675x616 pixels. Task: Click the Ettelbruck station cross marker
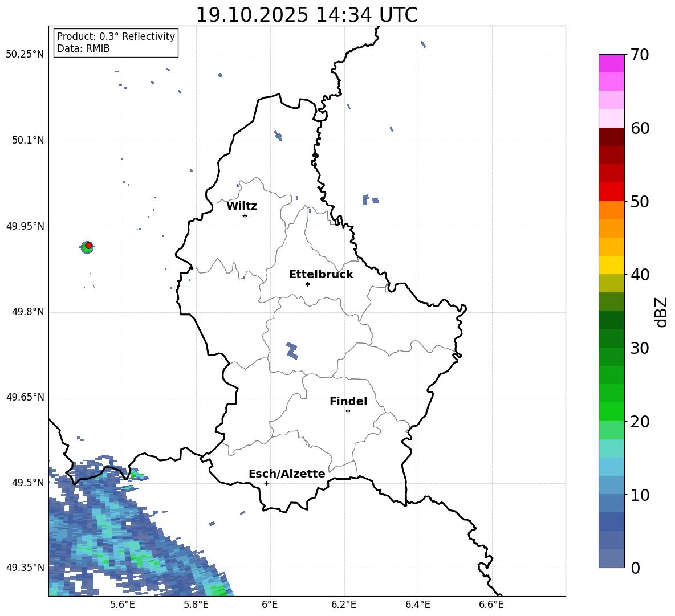(x=307, y=284)
